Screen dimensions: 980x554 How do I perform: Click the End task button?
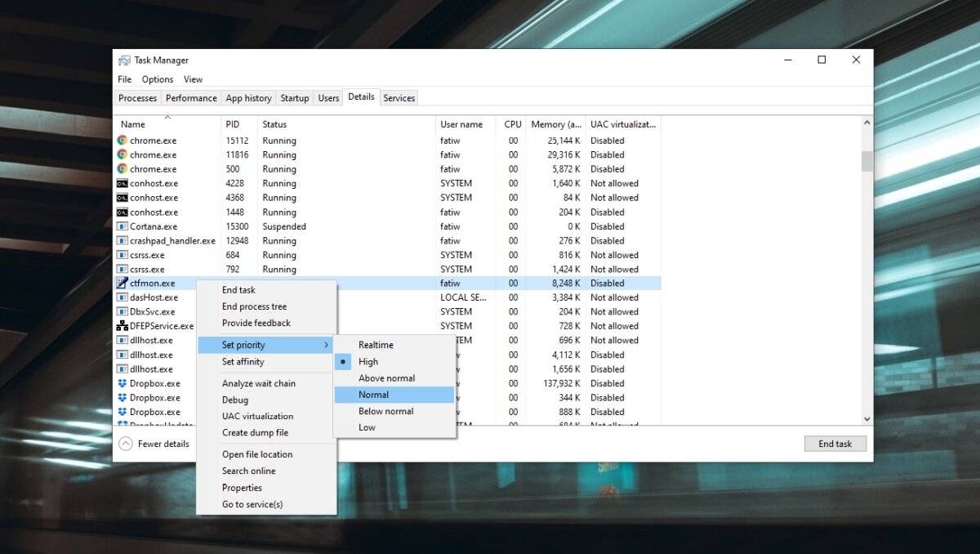pos(835,443)
